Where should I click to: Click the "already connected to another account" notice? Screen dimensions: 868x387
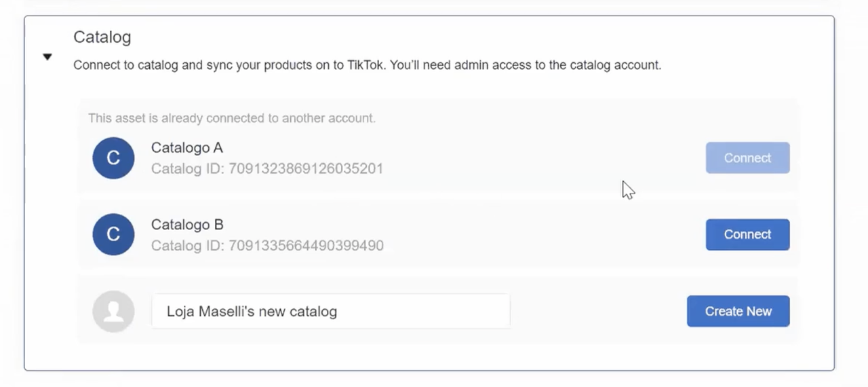pos(232,118)
